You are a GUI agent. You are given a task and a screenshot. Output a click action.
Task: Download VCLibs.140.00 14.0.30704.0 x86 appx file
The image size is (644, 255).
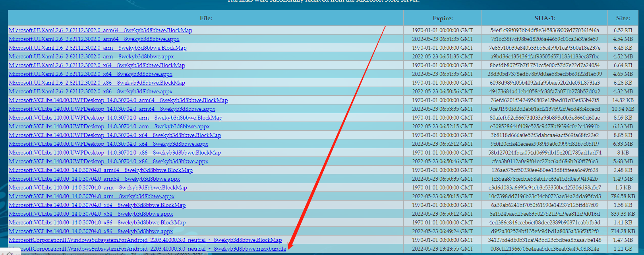(91, 232)
